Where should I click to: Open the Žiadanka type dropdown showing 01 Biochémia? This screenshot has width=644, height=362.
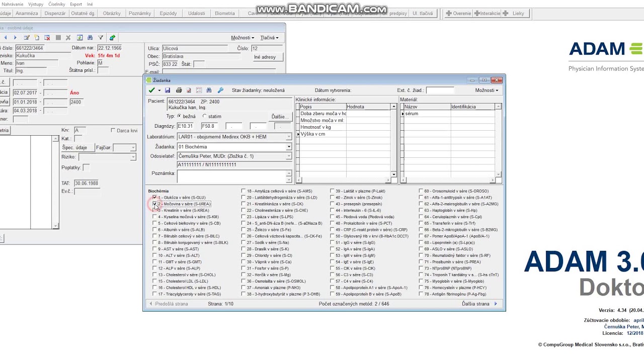289,147
